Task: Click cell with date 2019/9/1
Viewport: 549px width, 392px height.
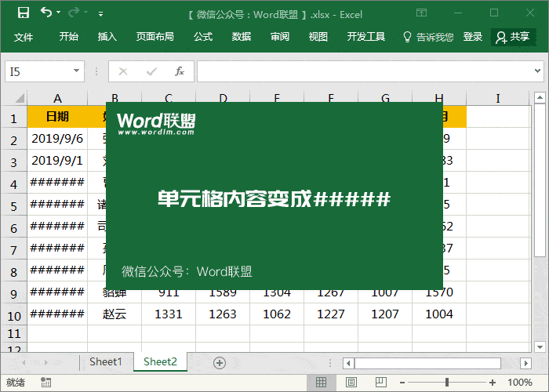Action: (57, 161)
